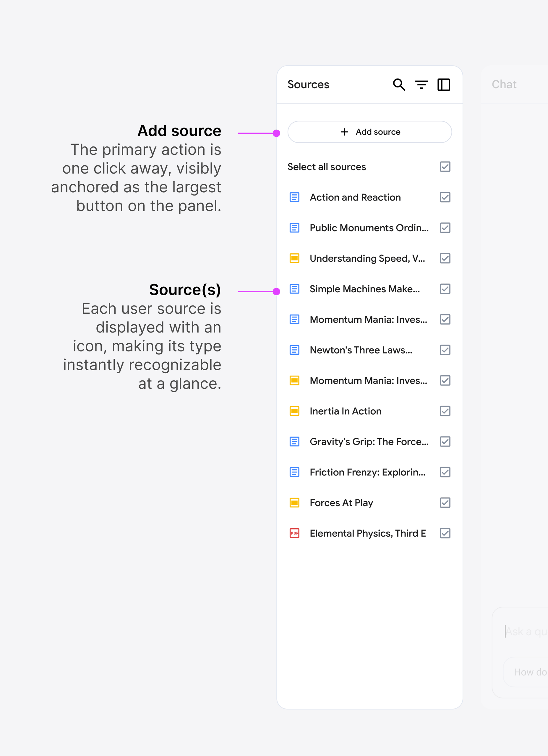The height and width of the screenshot is (756, 548).
Task: Click the slides icon beside Understanding Speed
Action: [294, 258]
